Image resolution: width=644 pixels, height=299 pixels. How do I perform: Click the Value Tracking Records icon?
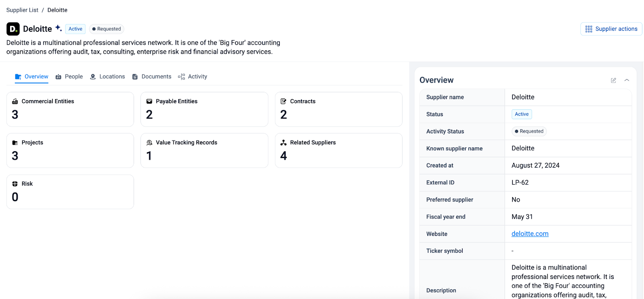coord(149,143)
